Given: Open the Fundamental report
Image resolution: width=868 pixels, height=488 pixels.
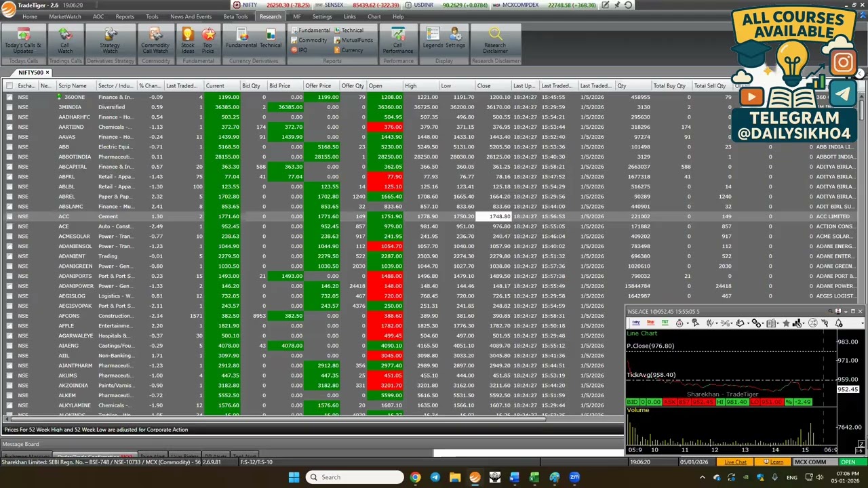Looking at the screenshot, I should tap(310, 30).
